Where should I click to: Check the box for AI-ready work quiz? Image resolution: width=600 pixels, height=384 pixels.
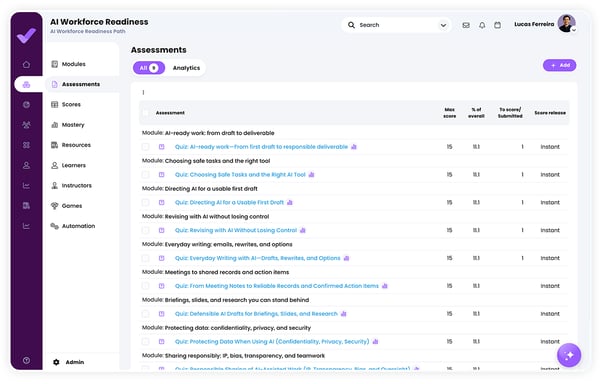click(145, 147)
